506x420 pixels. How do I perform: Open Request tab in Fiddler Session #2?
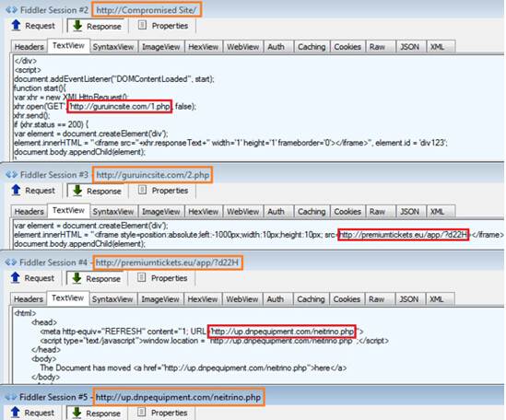[33, 26]
